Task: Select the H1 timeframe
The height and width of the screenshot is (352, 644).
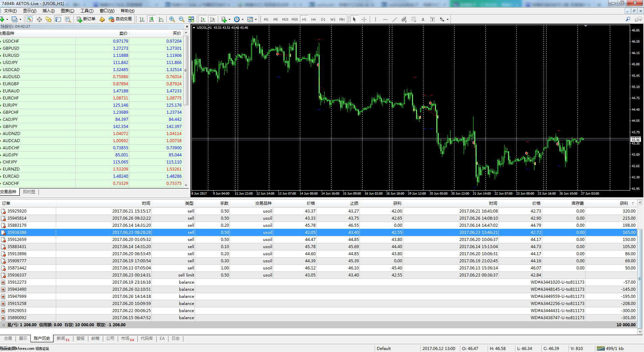Action: point(304,19)
